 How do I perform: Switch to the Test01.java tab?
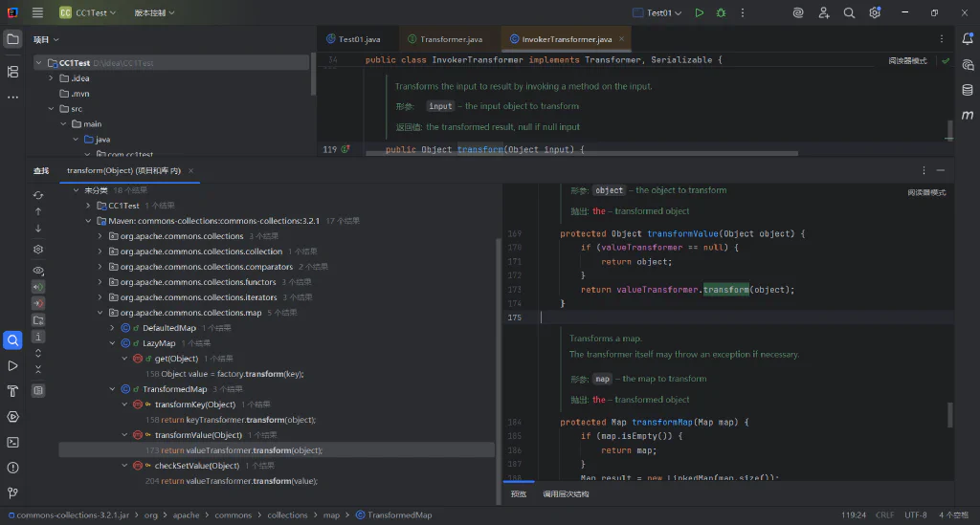pyautogui.click(x=354, y=38)
